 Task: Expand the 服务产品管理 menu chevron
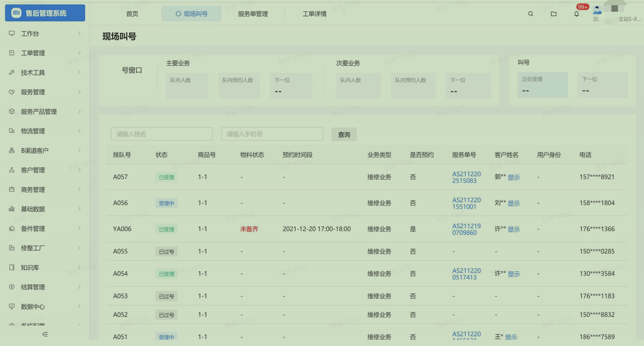(x=79, y=111)
